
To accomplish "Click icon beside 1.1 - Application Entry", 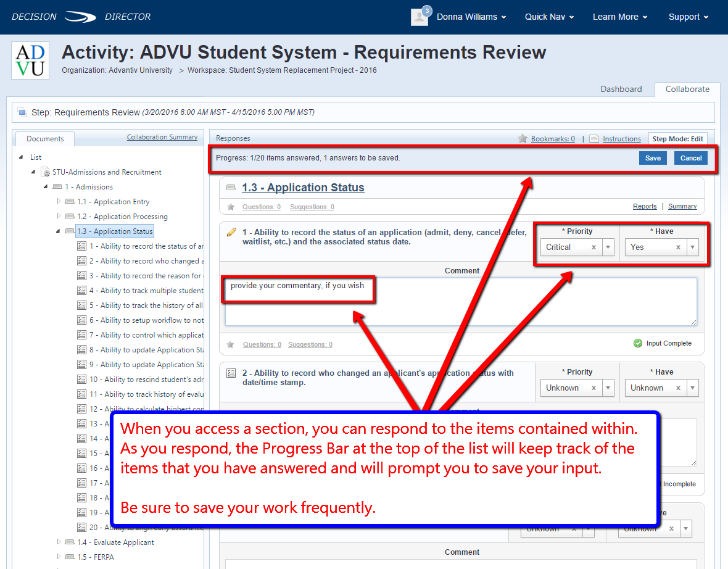I will click(70, 201).
